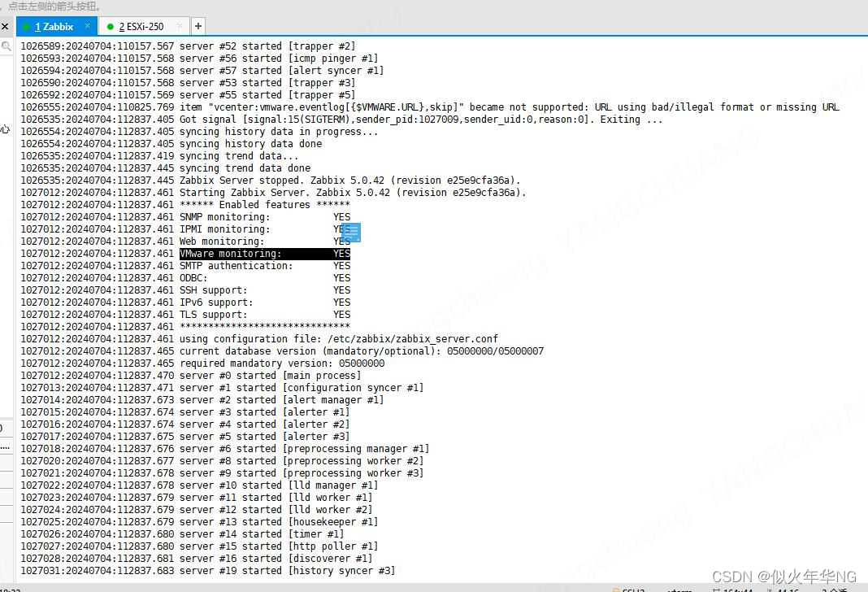Click the '[alerter #1]' line
This screenshot has height=592, width=868.
tap(184, 412)
